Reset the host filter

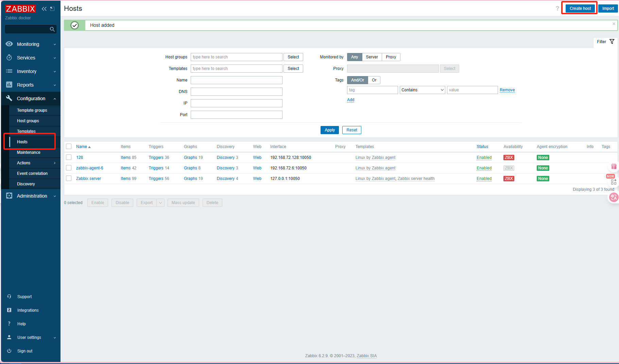pyautogui.click(x=352, y=130)
